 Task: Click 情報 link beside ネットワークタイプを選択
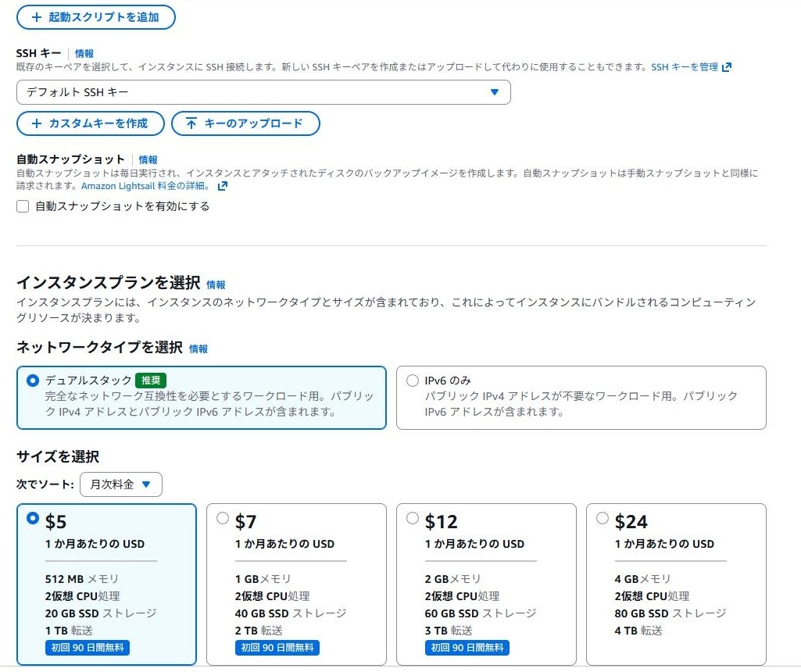198,349
